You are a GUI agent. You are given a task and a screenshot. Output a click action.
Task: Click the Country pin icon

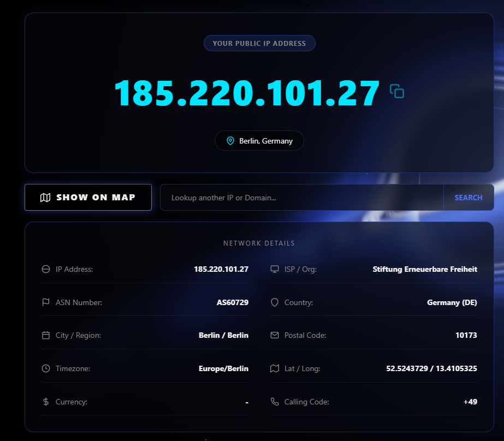(275, 302)
